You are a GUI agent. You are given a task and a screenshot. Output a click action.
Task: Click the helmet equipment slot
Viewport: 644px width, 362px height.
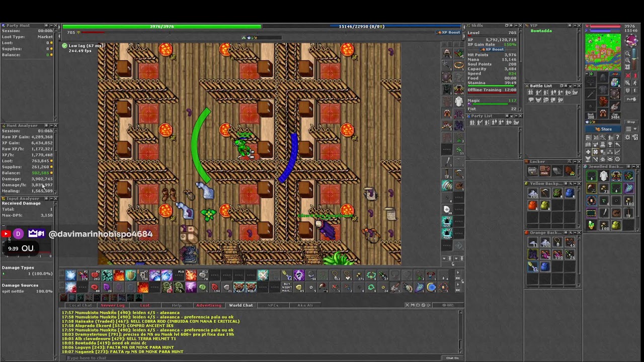(x=603, y=77)
